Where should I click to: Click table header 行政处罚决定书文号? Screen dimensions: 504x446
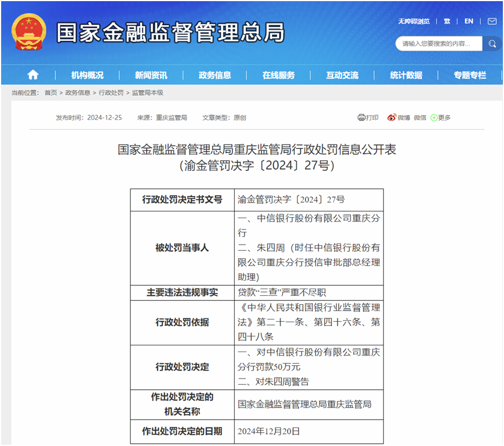182,200
